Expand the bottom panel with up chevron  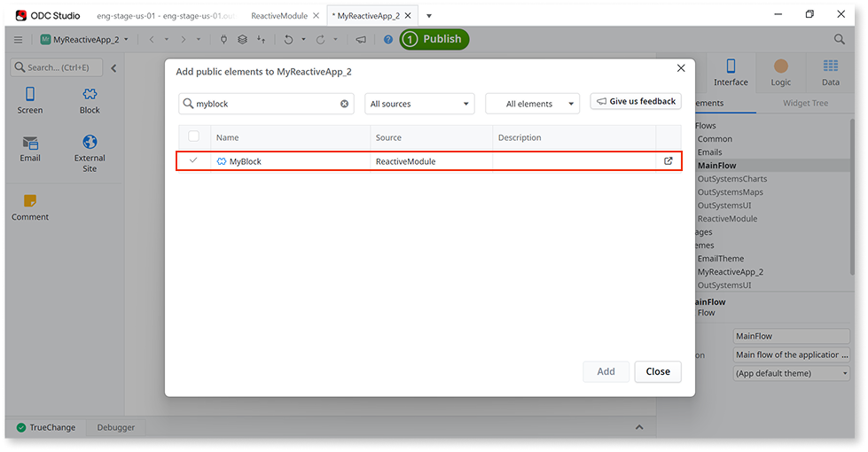[639, 427]
